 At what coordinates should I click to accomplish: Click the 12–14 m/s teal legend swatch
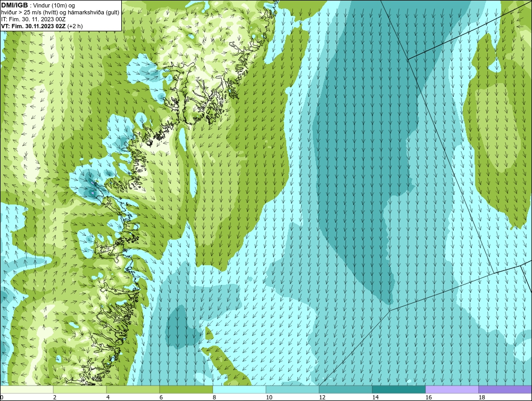(346, 389)
